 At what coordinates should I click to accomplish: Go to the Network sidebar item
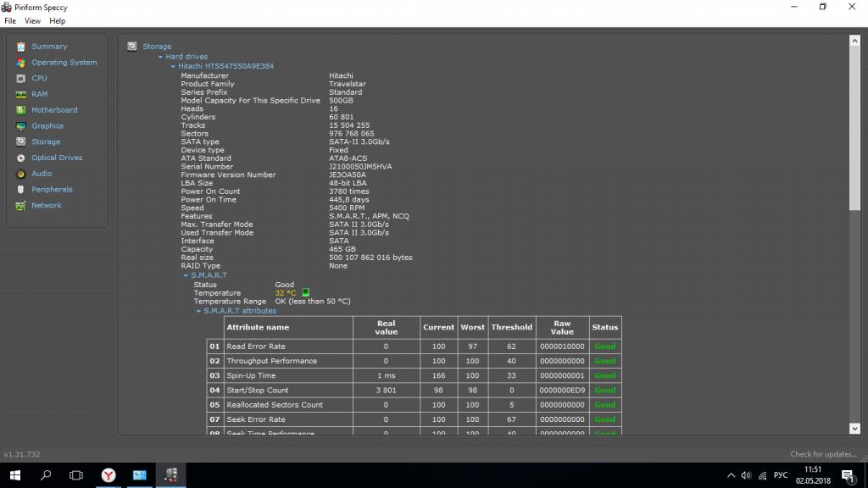click(46, 205)
